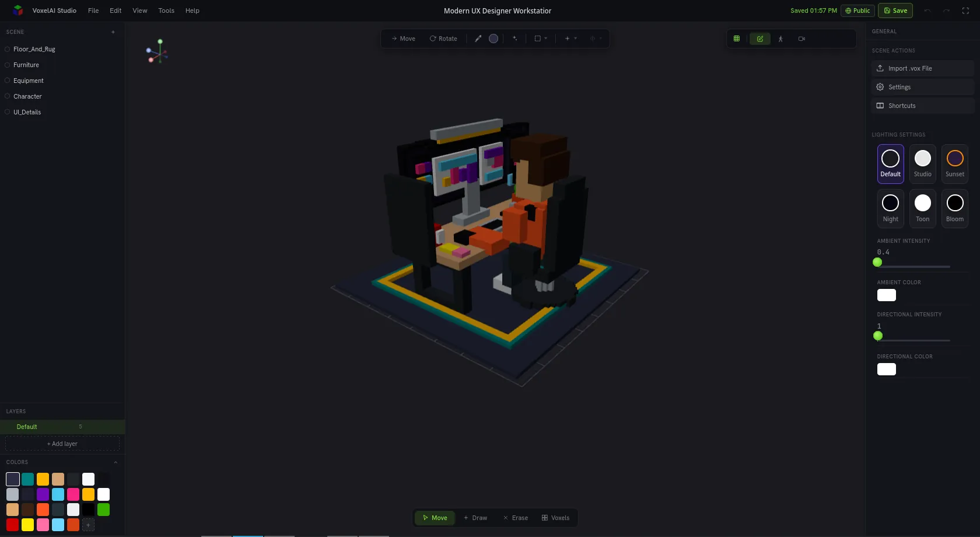980x537 pixels.
Task: Click the fullscreen icon
Action: click(965, 11)
